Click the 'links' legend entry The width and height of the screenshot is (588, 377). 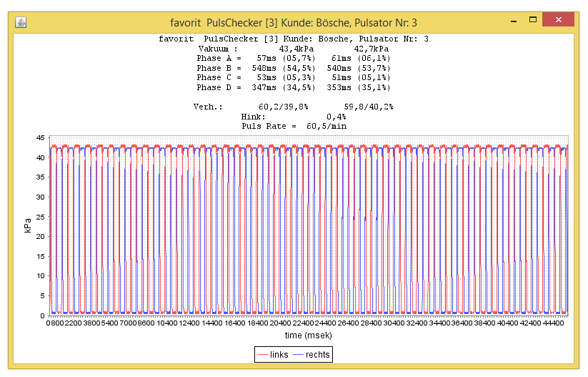pos(273,355)
